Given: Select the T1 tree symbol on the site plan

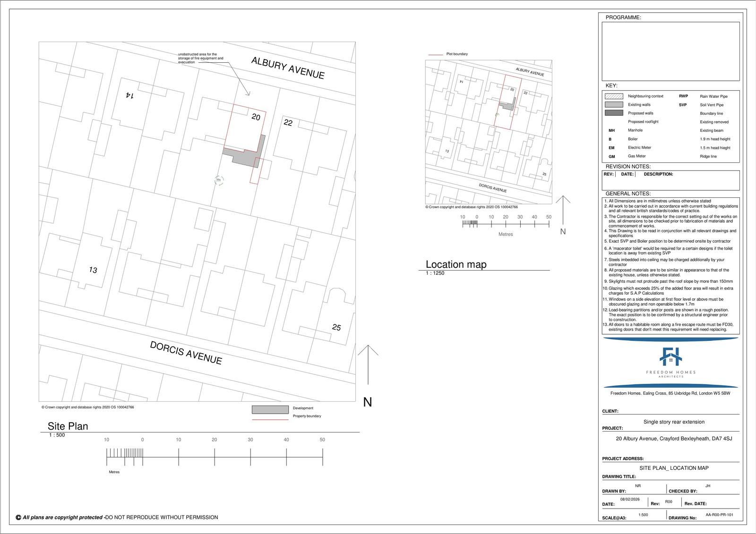Looking at the screenshot, I should point(218,180).
